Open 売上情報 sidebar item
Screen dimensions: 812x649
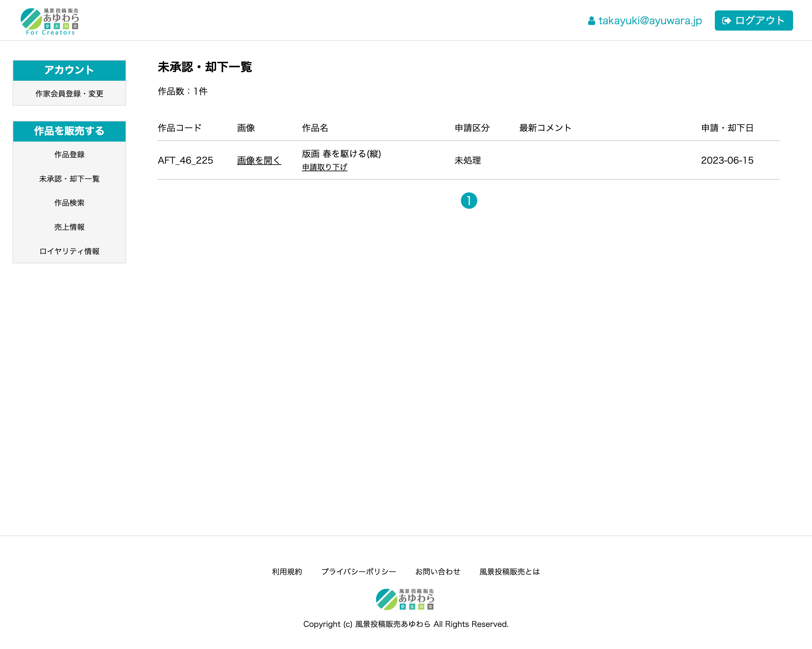click(69, 227)
